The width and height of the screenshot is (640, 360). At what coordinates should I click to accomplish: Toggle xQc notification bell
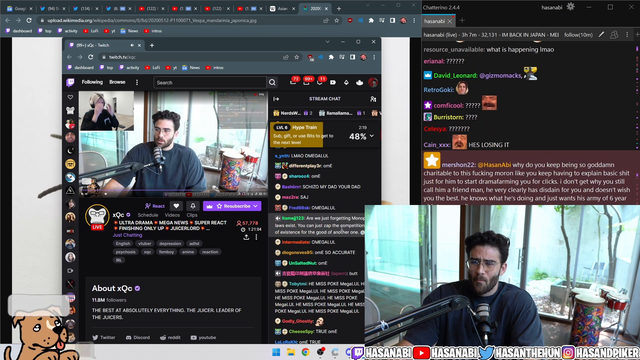tap(193, 206)
